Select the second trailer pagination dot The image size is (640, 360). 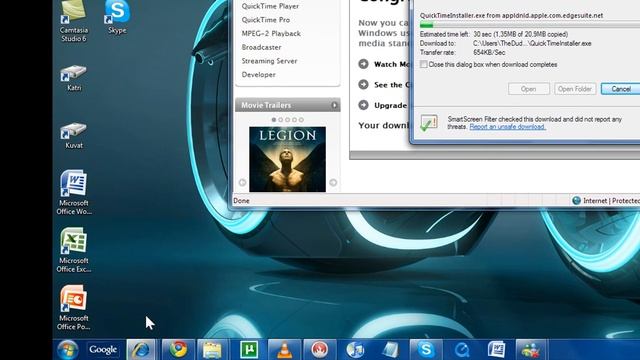pyautogui.click(x=280, y=120)
